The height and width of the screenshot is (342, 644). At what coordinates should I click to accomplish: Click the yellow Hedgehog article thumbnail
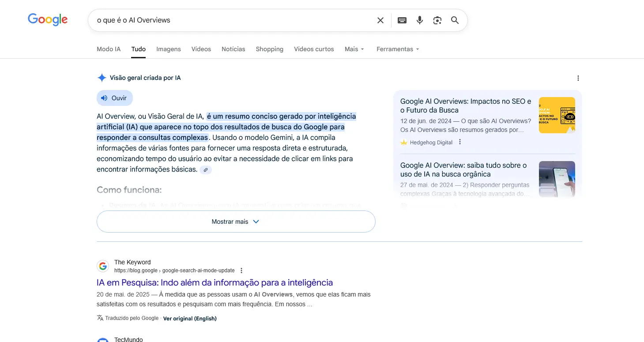pos(557,115)
